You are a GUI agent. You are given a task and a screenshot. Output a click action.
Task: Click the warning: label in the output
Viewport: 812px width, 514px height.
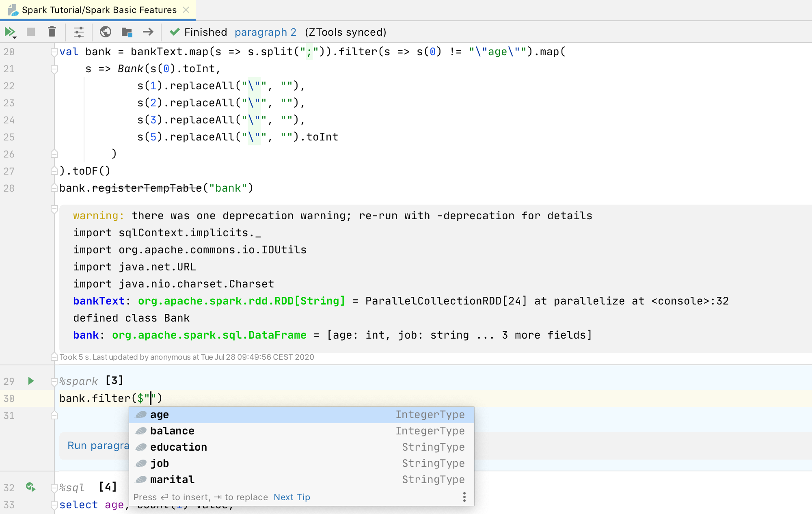pos(99,216)
